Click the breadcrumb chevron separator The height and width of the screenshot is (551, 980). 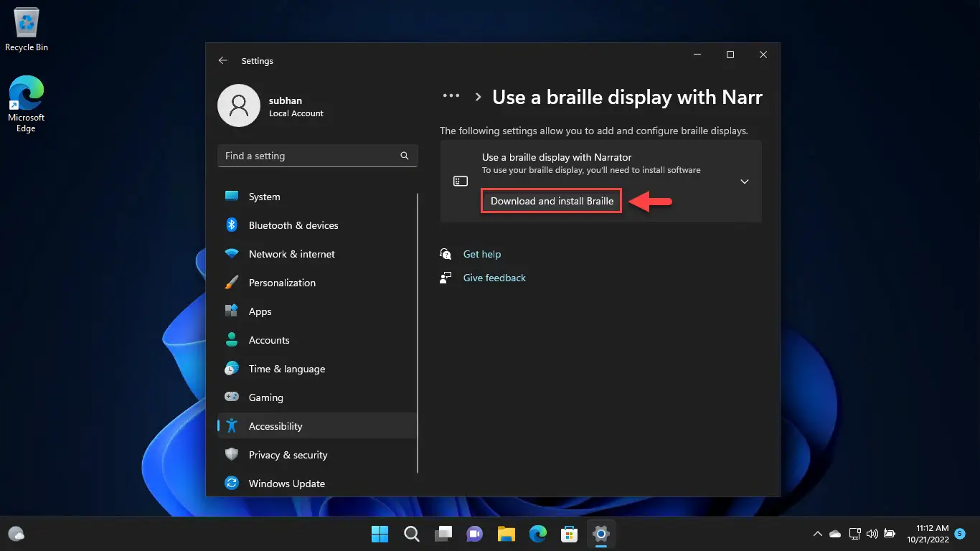478,96
